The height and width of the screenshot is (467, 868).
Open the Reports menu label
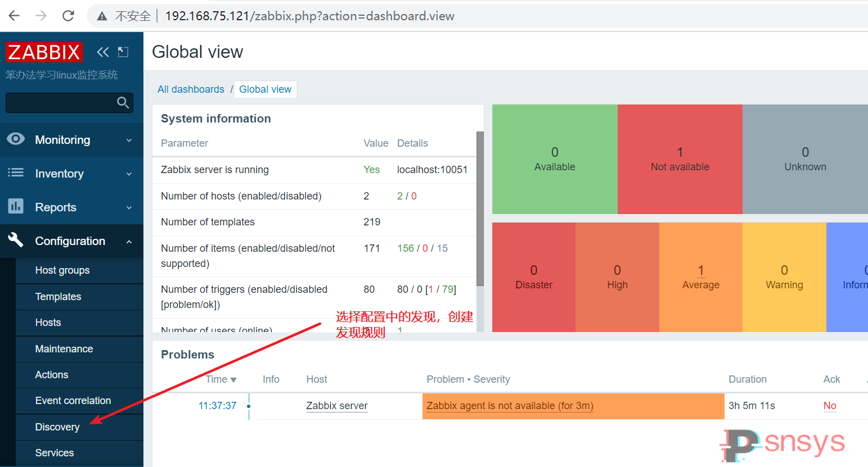tap(56, 207)
